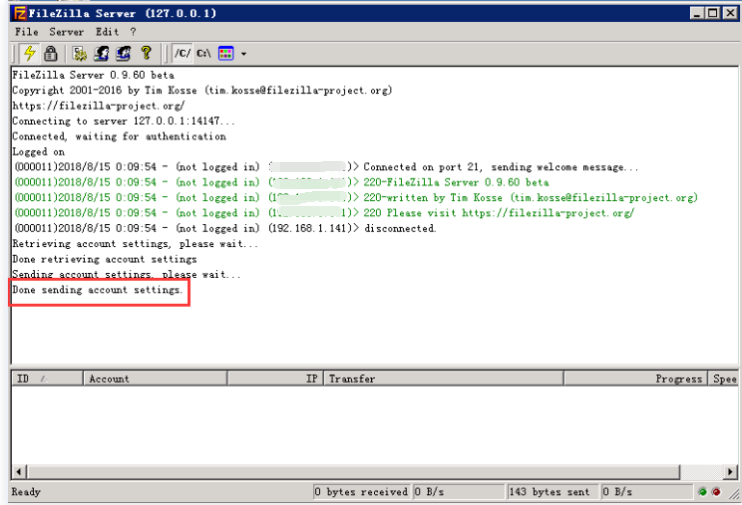Click the lightning bolt connect icon
Screen dimensions: 742x505
pyautogui.click(x=30, y=53)
